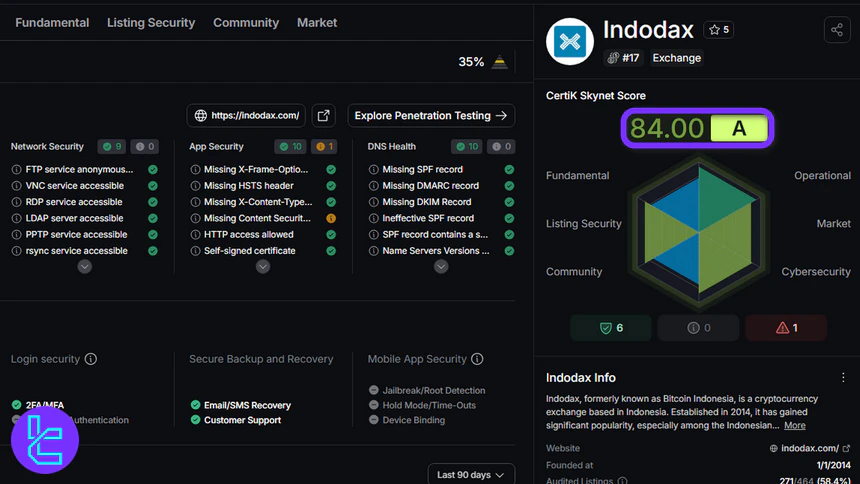Click green check status for Missing SPF record

coord(510,170)
